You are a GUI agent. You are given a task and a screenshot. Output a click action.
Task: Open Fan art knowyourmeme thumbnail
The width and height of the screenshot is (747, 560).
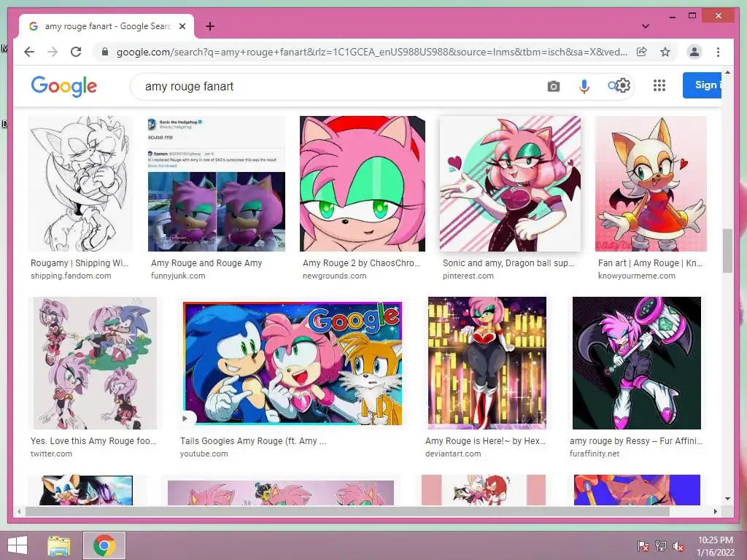pos(651,183)
